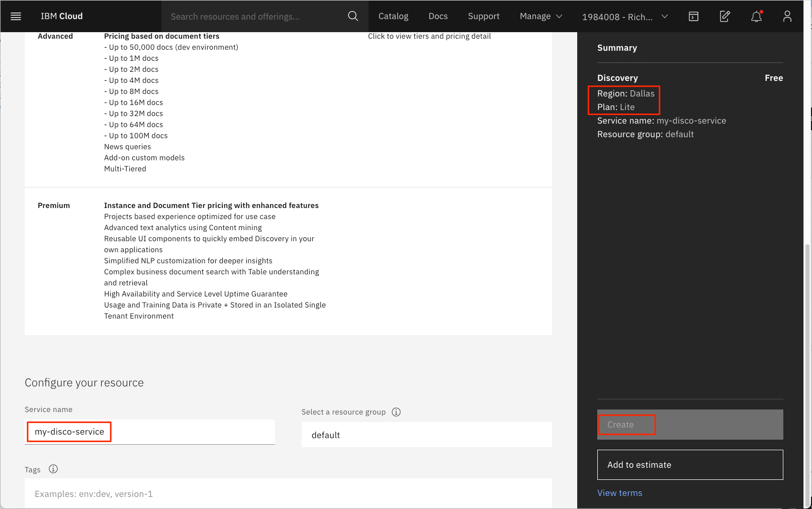
Task: Click 'High Availability and Service Level Uptime Guarantee'
Action: pos(196,294)
